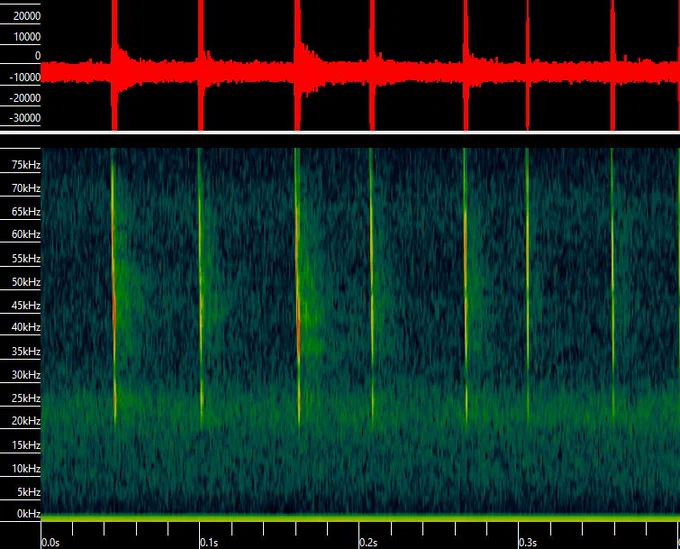
Task: Click the 70kHz frequency axis label
Action: pyautogui.click(x=26, y=188)
